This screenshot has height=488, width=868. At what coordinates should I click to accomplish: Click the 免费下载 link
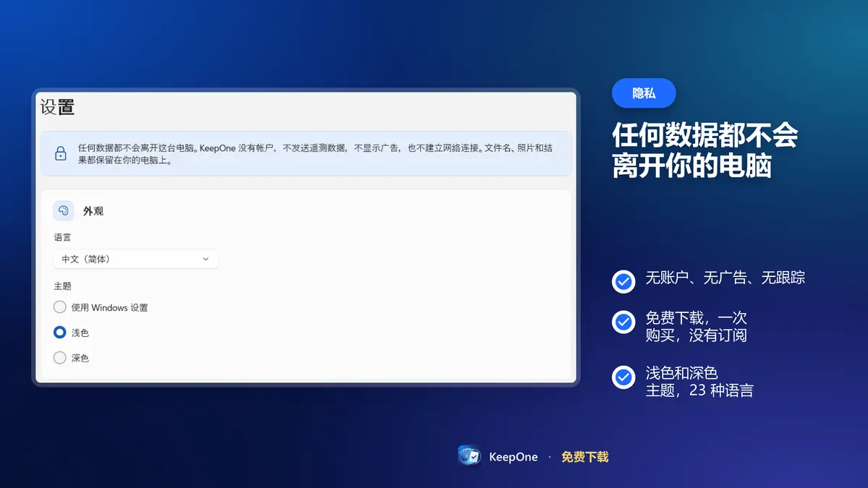585,457
